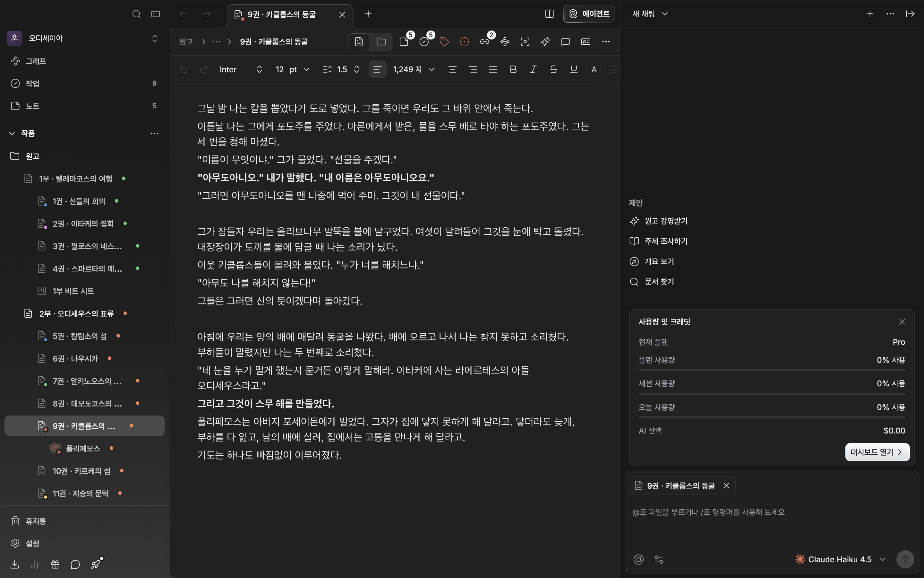Collapse the agent panel with arrow icon

click(910, 14)
